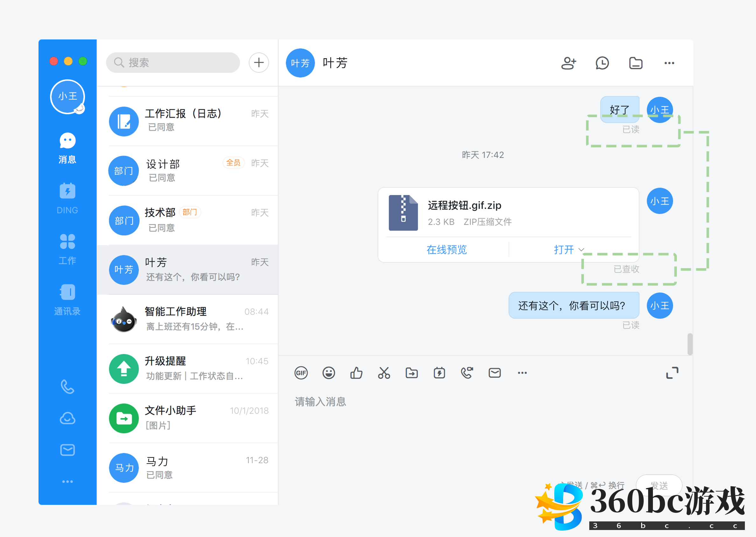The width and height of the screenshot is (756, 537).
Task: Open chat history clock icon
Action: pos(602,63)
